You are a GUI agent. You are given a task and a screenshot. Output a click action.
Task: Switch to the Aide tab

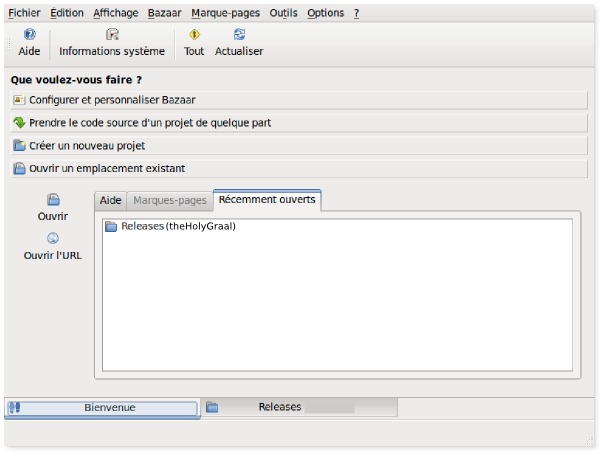pos(111,200)
